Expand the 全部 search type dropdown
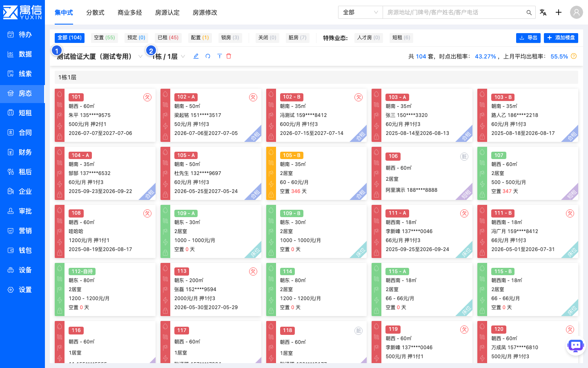Screen dimensions: 588x368 click(x=360, y=12)
